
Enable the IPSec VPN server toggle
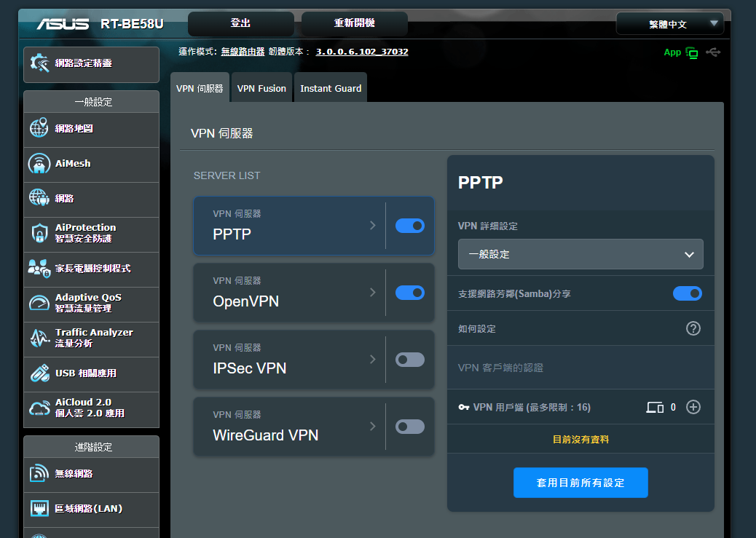[410, 360]
